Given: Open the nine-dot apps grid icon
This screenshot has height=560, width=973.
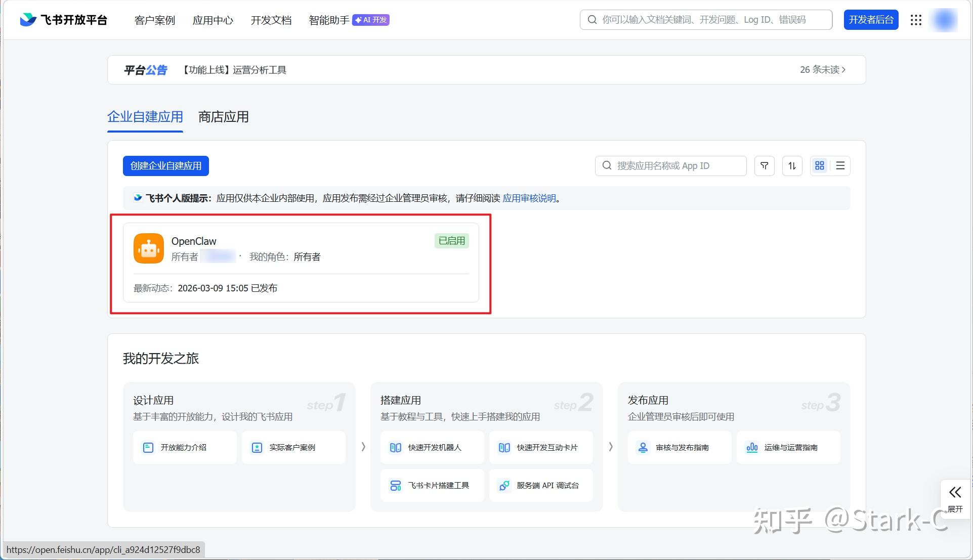Looking at the screenshot, I should point(916,20).
